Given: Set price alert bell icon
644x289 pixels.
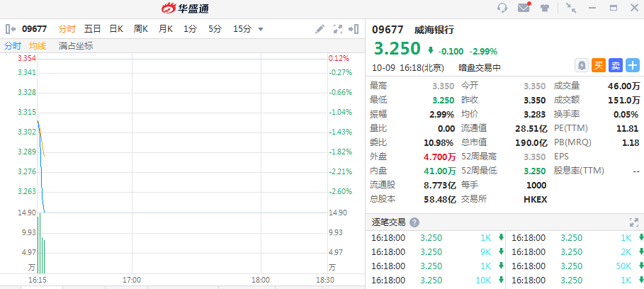Looking at the screenshot, I should coord(582,65).
